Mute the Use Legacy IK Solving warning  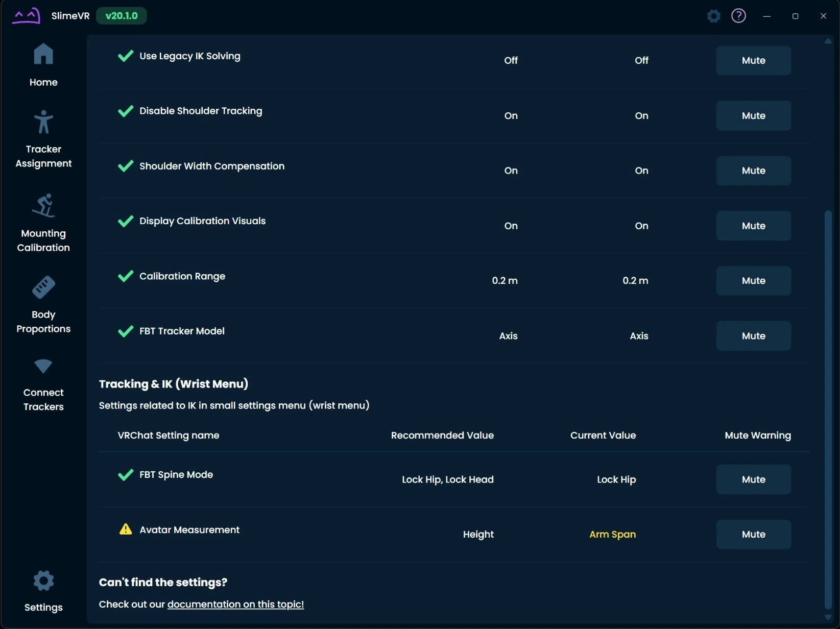pyautogui.click(x=753, y=60)
